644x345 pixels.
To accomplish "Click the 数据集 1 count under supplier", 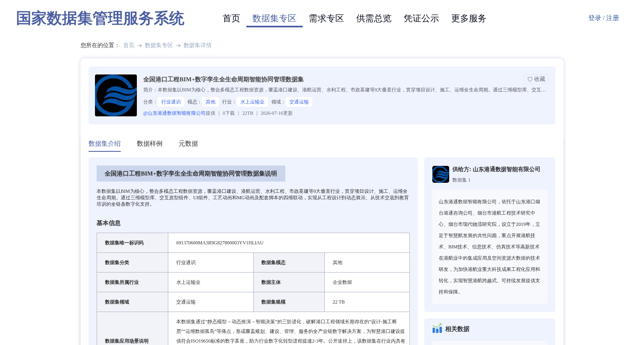I will click(x=461, y=180).
